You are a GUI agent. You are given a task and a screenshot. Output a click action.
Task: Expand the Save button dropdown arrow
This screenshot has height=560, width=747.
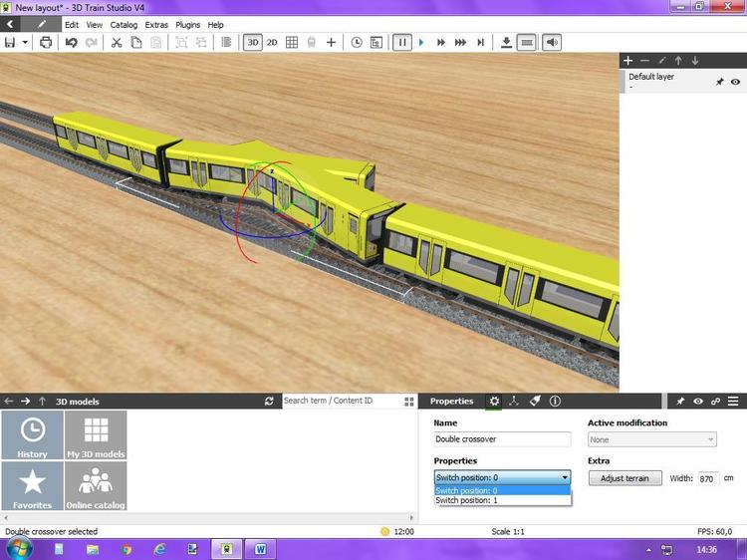tap(24, 43)
